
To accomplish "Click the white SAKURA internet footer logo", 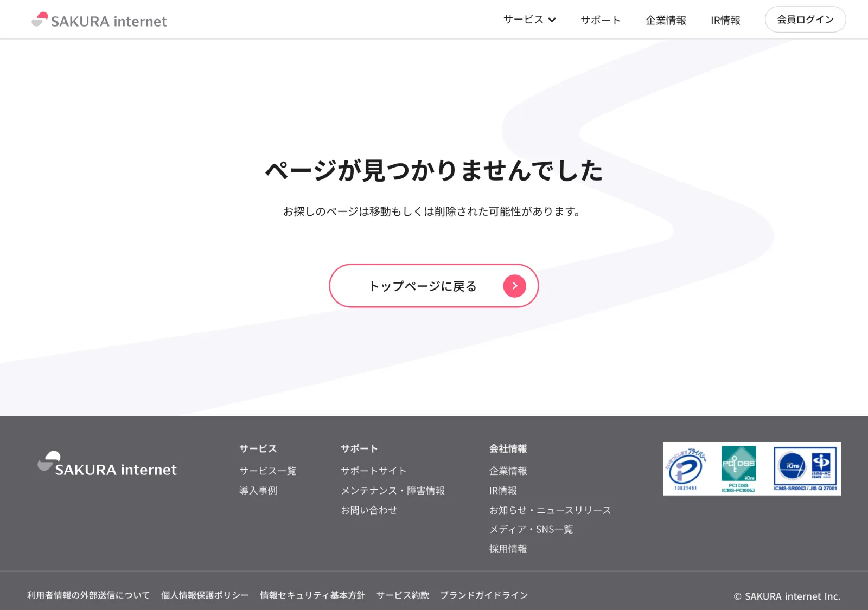I will click(x=107, y=465).
